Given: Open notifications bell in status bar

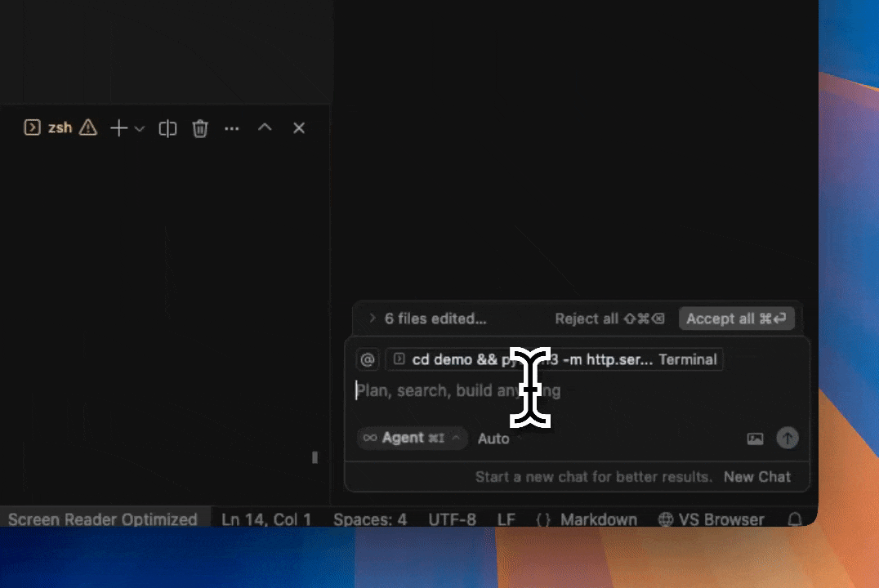Looking at the screenshot, I should coord(794,519).
